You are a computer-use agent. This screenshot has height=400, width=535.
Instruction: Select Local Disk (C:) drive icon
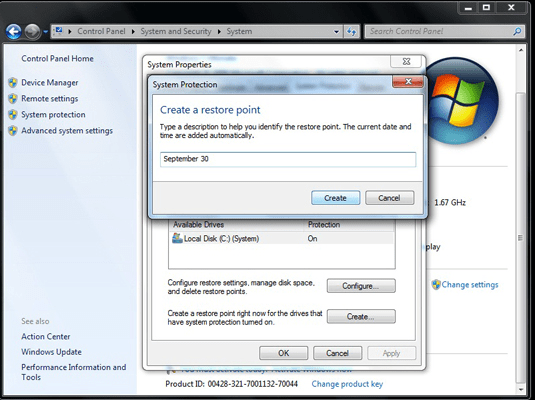[x=177, y=238]
